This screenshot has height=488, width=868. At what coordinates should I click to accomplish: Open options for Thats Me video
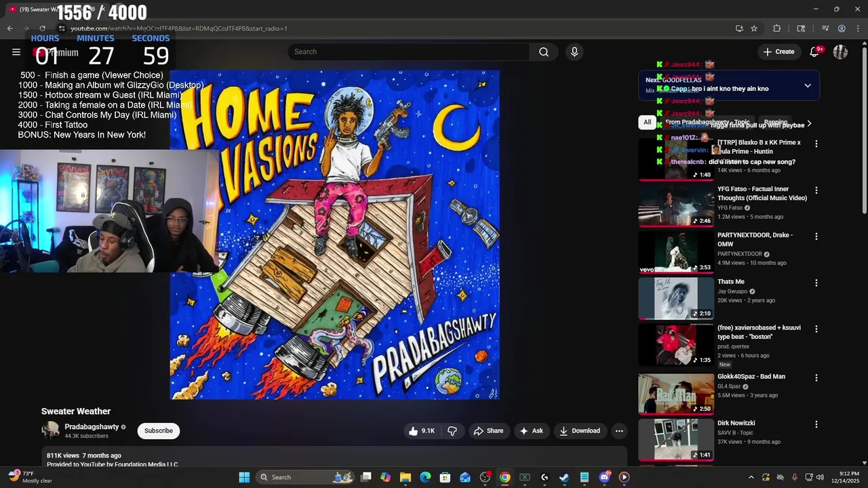(x=816, y=283)
